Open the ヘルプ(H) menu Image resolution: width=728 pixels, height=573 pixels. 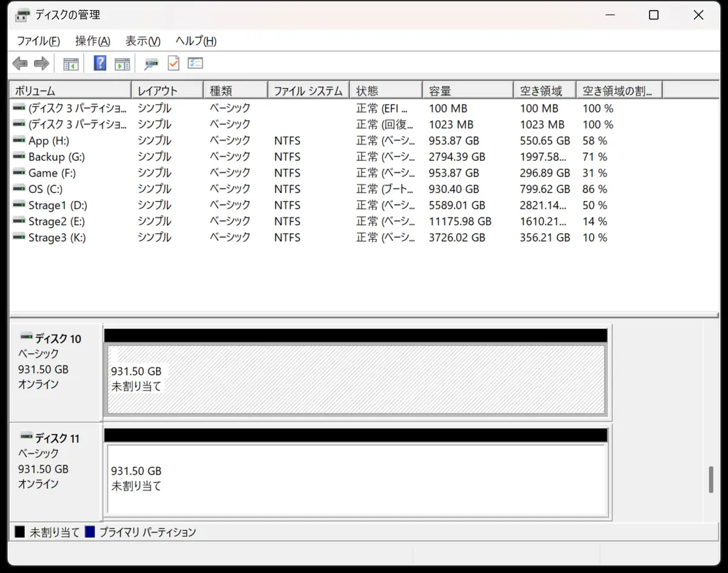coord(196,41)
